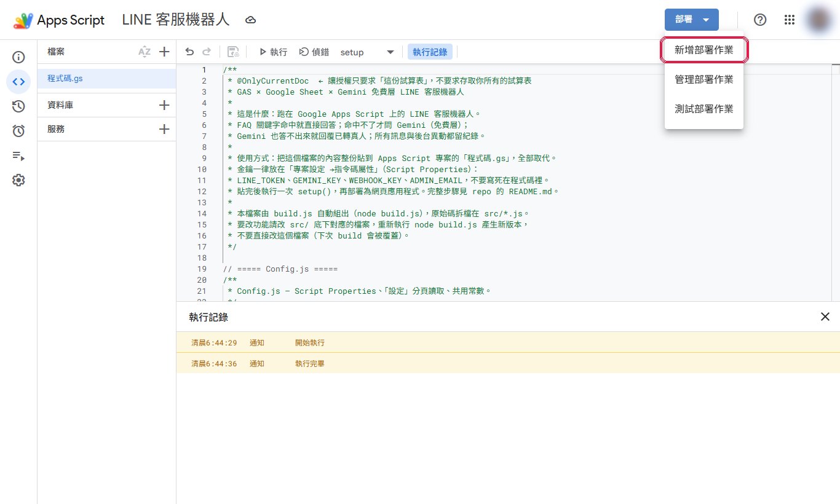Click the LINE_TOKEN properties comment line

[x=388, y=180]
